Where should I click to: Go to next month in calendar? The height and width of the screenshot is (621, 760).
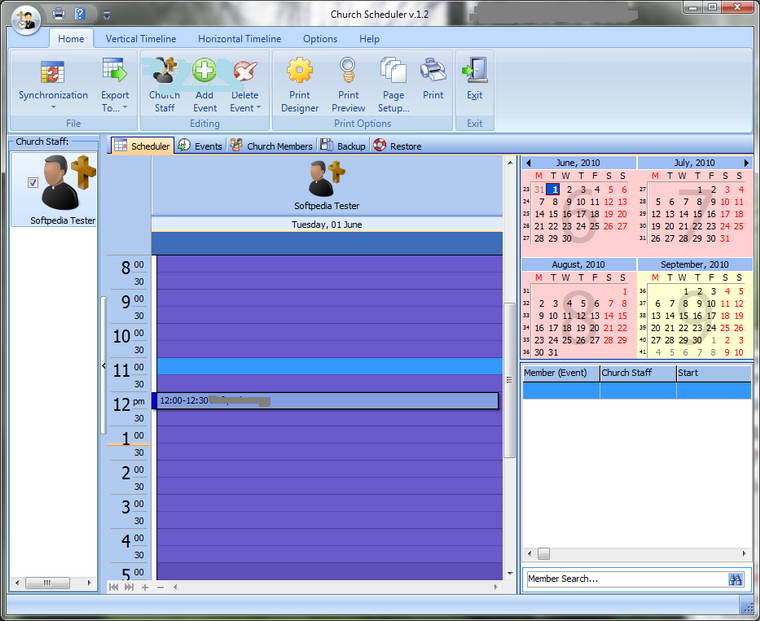click(x=746, y=163)
